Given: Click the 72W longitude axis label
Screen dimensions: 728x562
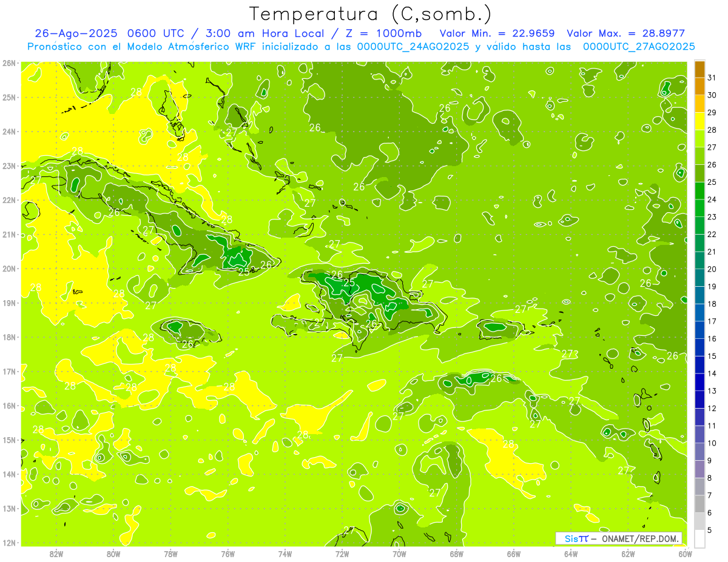Looking at the screenshot, I should (342, 554).
